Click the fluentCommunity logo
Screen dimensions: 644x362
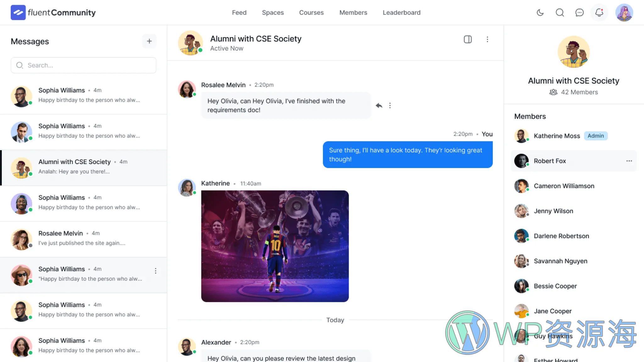53,13
